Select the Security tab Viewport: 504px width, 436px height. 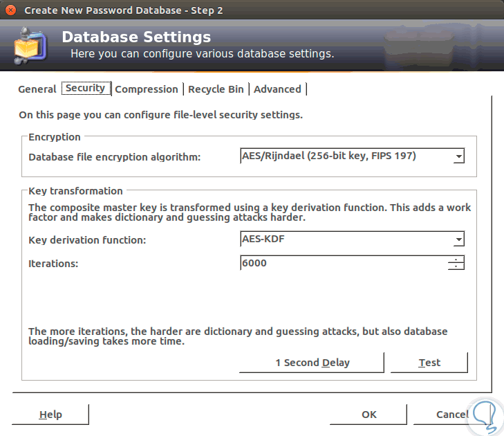coord(85,89)
